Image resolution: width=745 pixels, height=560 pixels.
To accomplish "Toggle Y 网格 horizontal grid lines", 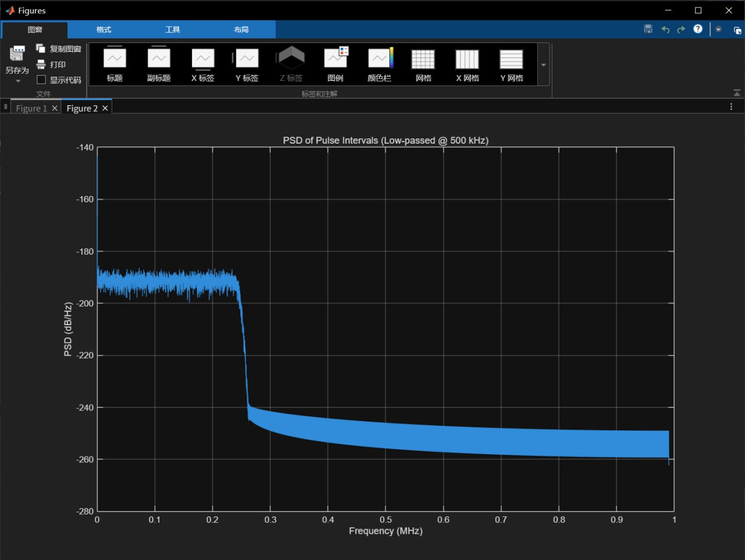I will [511, 59].
